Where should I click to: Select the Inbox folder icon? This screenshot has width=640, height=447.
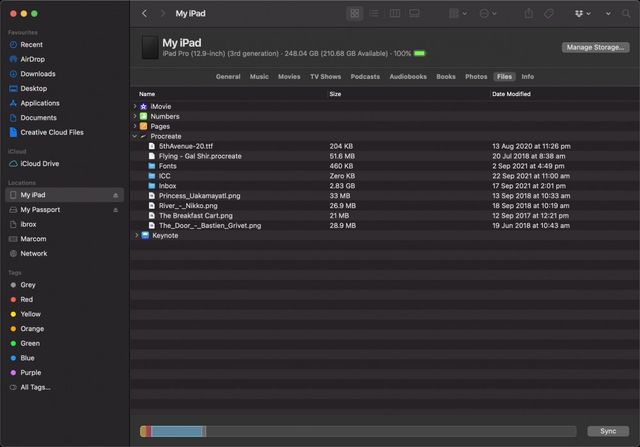[x=152, y=186]
